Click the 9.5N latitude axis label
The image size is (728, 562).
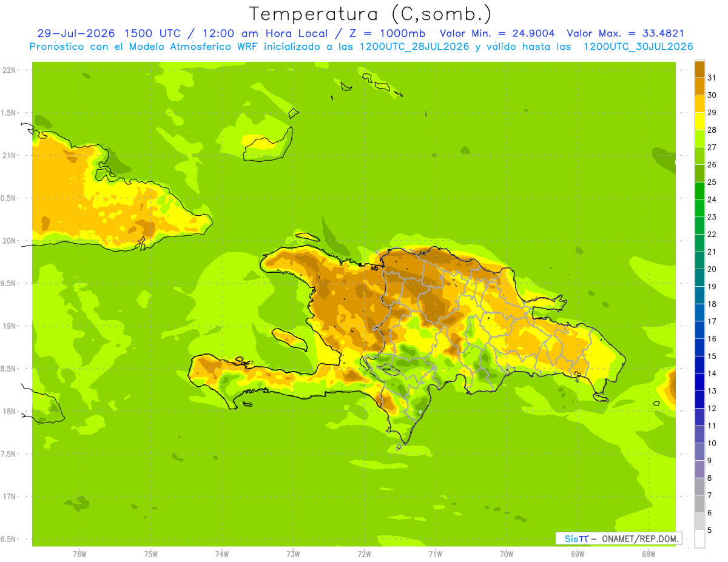click(x=8, y=284)
